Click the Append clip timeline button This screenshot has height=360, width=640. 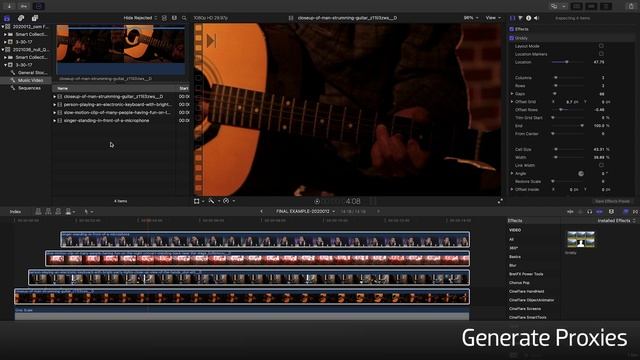(x=58, y=211)
